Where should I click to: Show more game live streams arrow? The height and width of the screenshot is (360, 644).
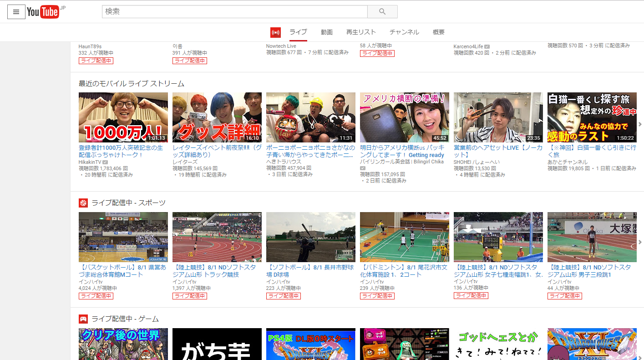(x=640, y=358)
